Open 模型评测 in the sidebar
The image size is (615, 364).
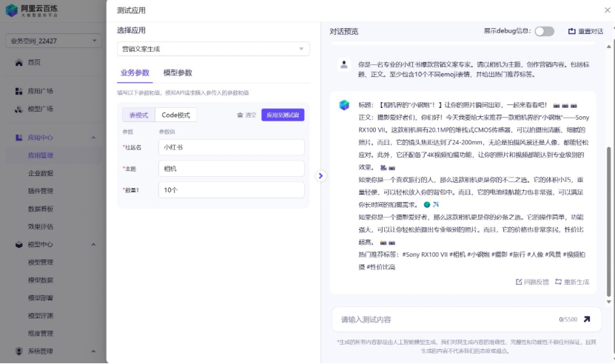coord(41,316)
